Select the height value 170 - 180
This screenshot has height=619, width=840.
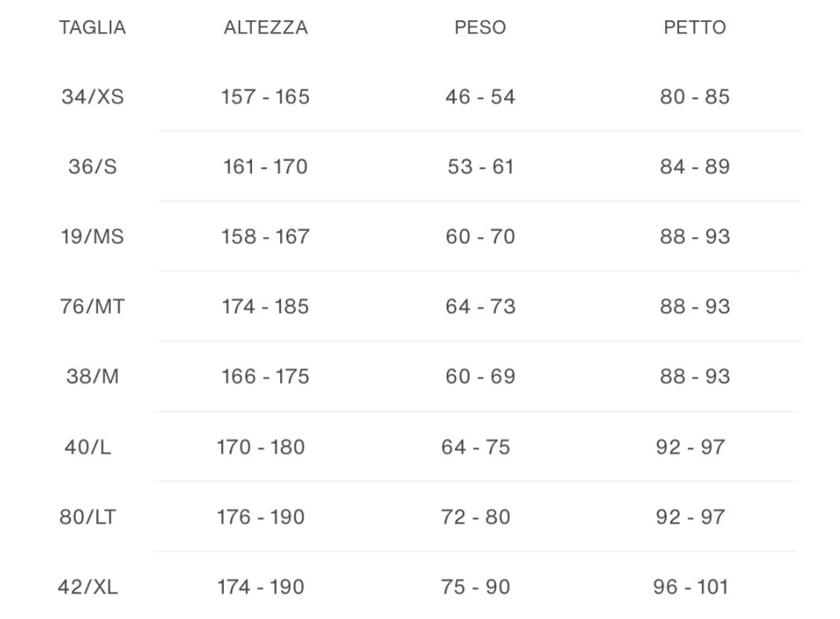point(261,447)
